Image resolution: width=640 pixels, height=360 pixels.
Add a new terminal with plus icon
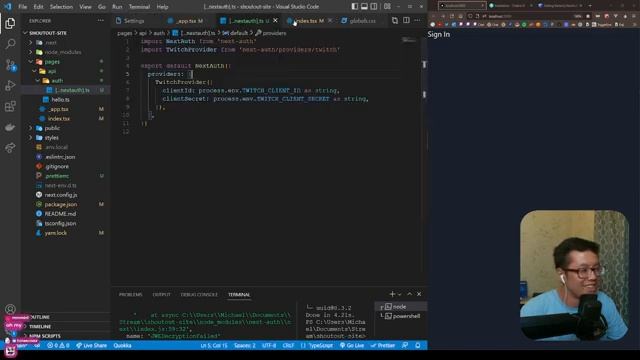tap(392, 294)
